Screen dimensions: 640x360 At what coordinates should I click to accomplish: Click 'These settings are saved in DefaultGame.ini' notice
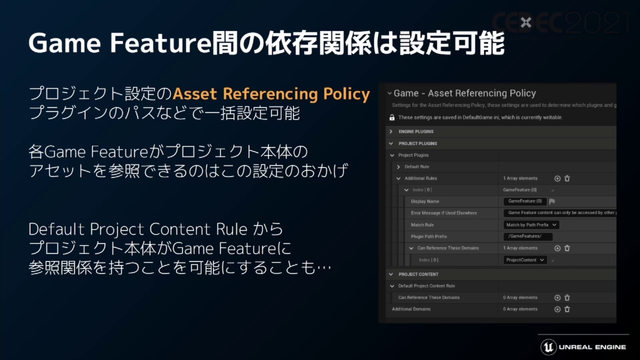[480, 118]
